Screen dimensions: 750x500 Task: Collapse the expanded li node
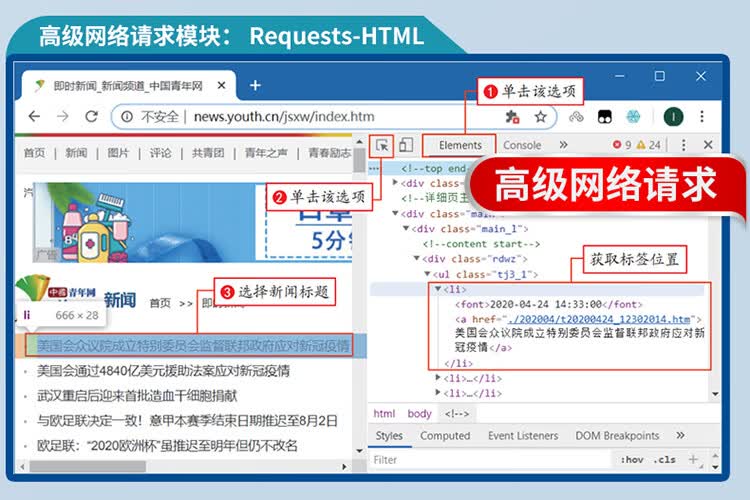pyautogui.click(x=438, y=289)
